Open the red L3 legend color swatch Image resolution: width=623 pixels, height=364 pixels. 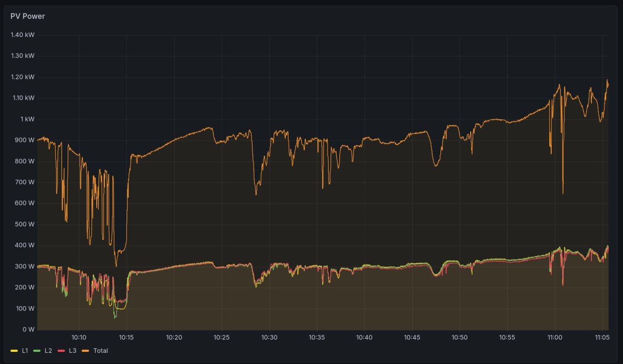click(x=62, y=350)
